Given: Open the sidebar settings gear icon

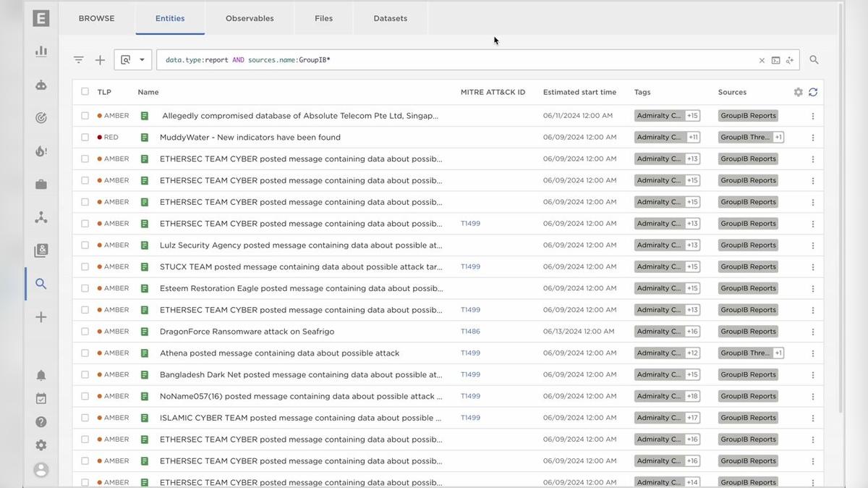Looking at the screenshot, I should (x=41, y=445).
